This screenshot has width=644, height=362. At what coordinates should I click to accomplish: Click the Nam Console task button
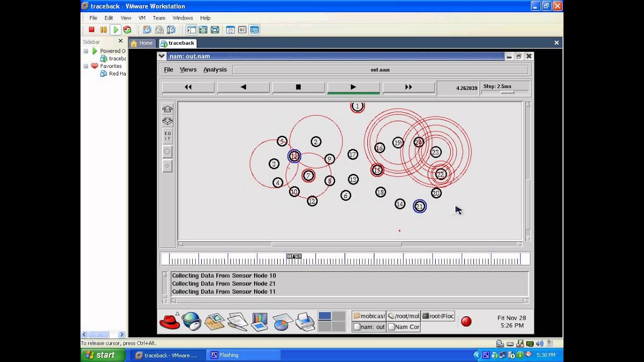(x=404, y=327)
